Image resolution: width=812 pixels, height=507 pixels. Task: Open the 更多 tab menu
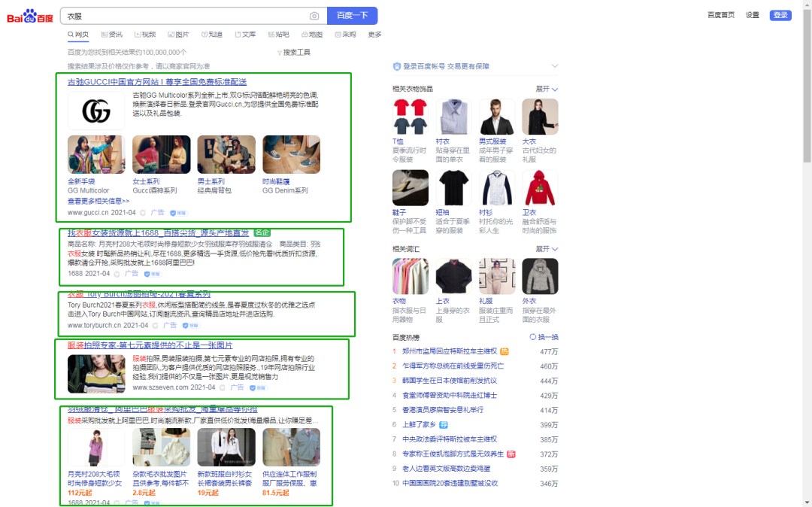tap(375, 35)
